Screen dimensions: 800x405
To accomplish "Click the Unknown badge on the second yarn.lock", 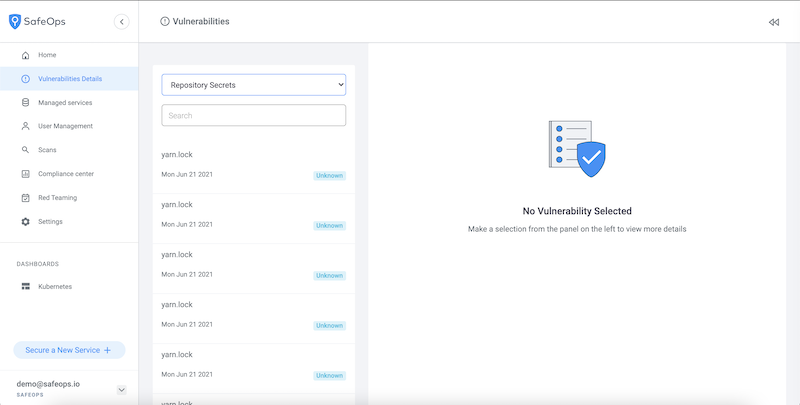I will 329,226.
